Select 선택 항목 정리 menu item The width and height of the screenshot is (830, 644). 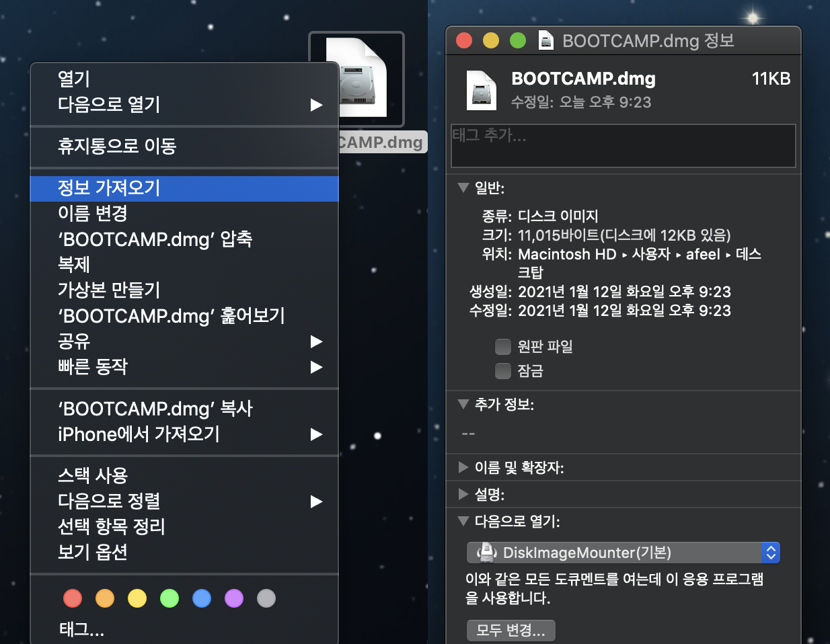[184, 526]
